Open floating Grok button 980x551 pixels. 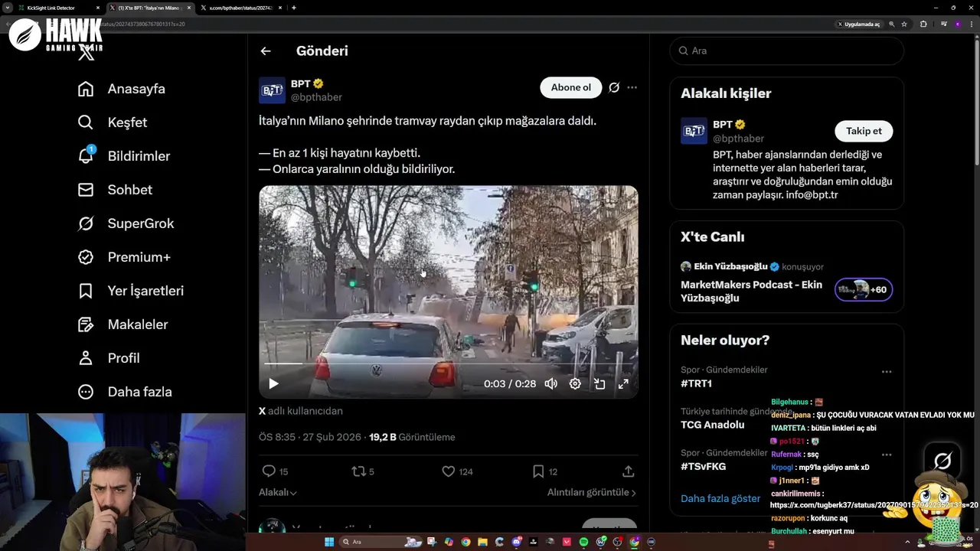click(x=942, y=461)
